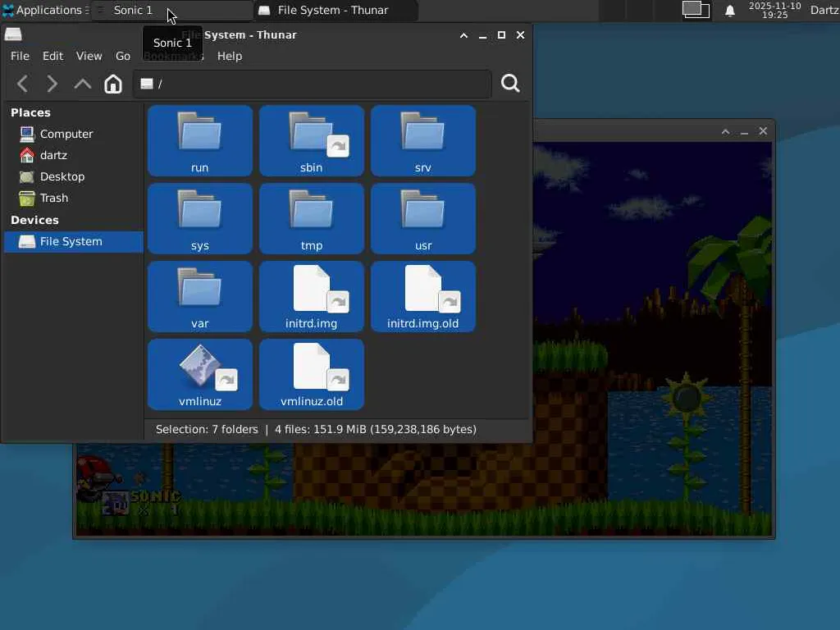Select the srv folder icon
This screenshot has width=840, height=630.
point(422,132)
